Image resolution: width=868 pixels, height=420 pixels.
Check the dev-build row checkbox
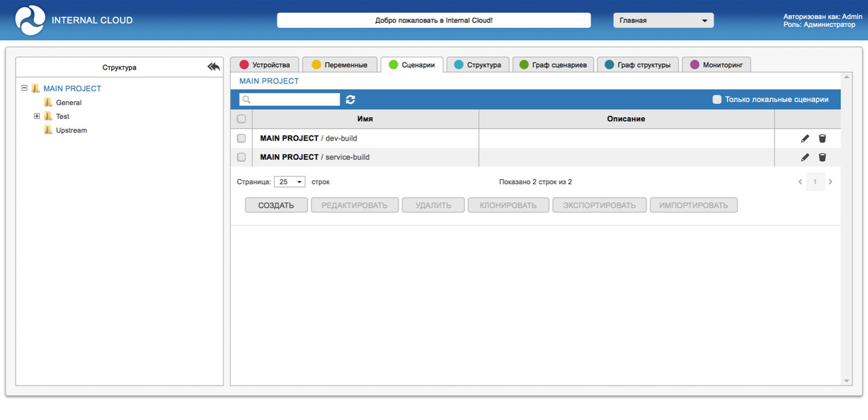242,139
